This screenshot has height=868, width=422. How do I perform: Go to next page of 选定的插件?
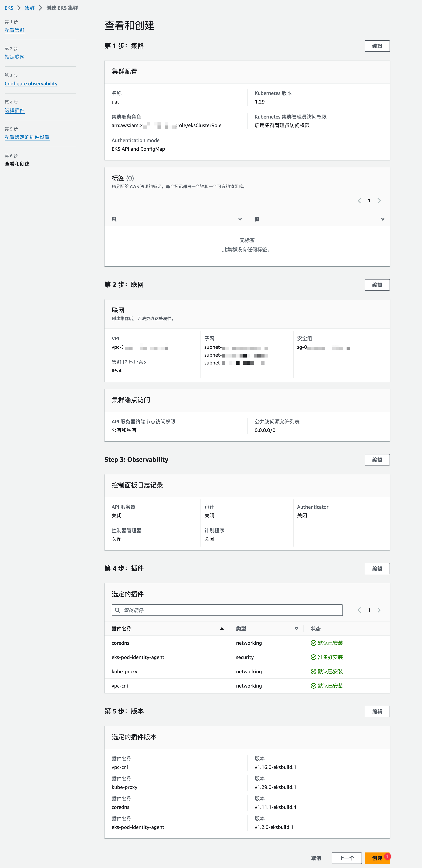(379, 610)
